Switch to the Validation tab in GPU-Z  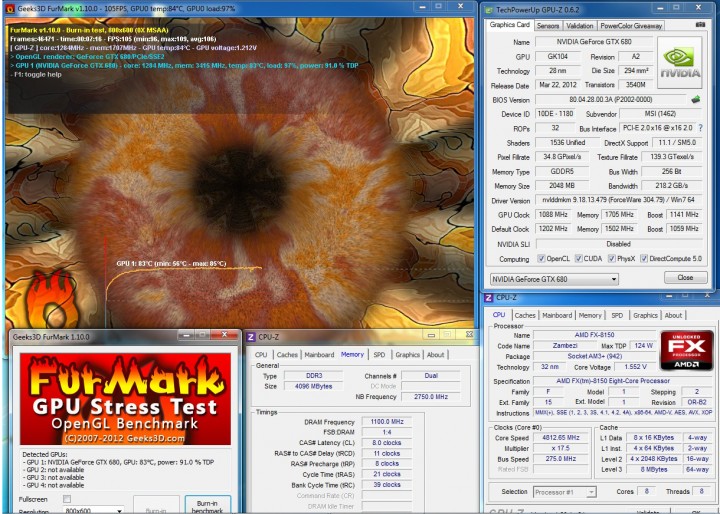point(579,26)
